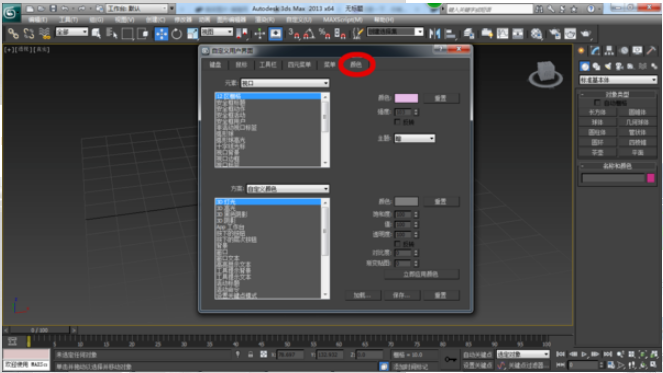Screen dimensions: 663x373
Task: Click the Mirror tool icon
Action: tap(434, 34)
